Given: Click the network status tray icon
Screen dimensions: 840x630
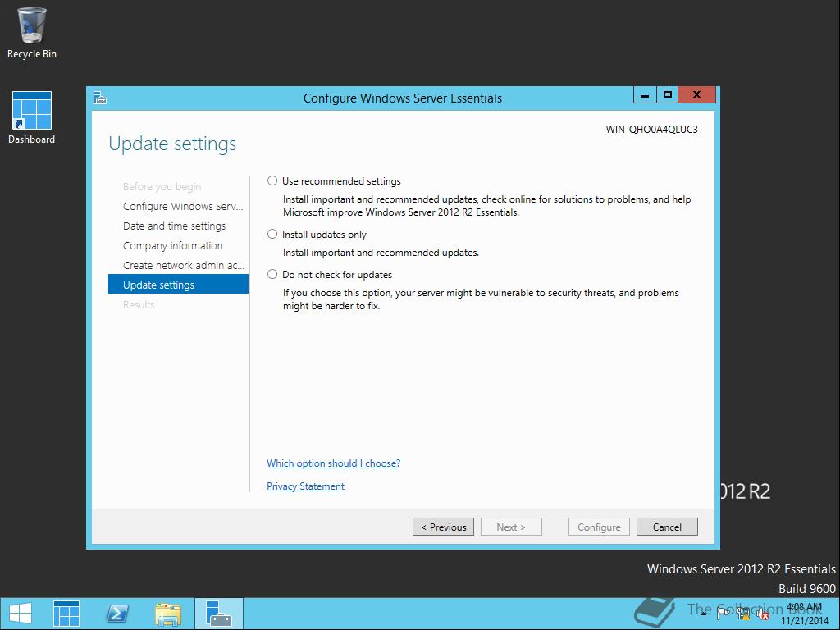Looking at the screenshot, I should (x=742, y=614).
